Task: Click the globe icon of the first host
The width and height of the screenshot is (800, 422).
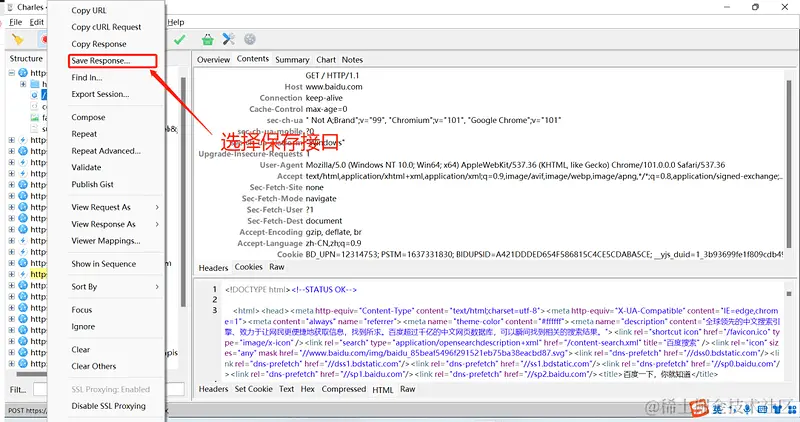Action: (23, 73)
